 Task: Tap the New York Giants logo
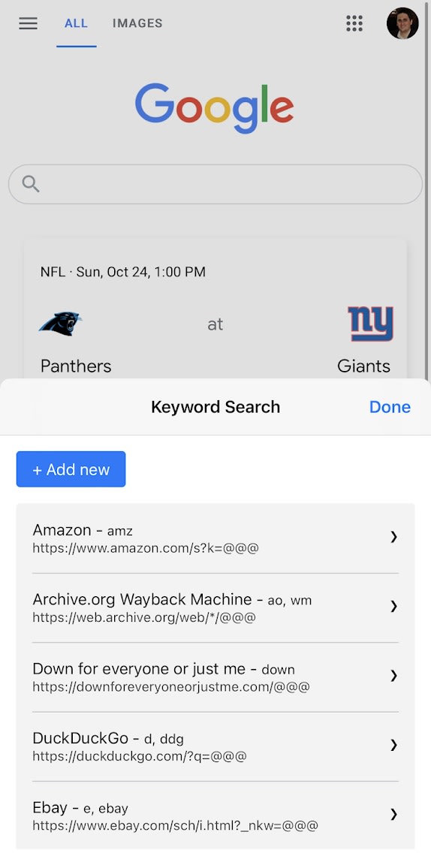point(371,324)
